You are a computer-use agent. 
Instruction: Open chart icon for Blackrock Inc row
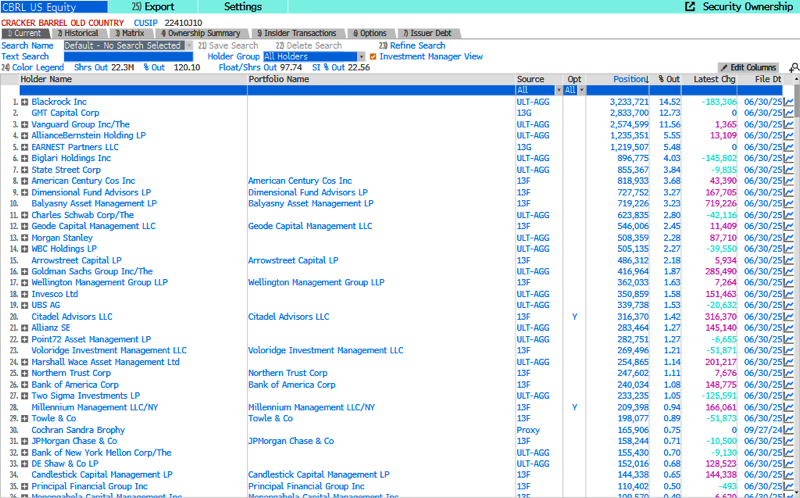coord(789,102)
